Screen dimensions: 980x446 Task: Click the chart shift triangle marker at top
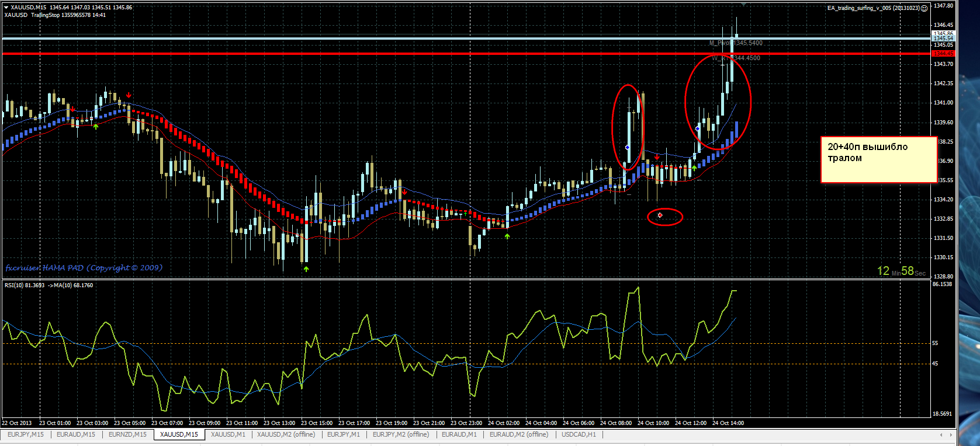[743, 4]
